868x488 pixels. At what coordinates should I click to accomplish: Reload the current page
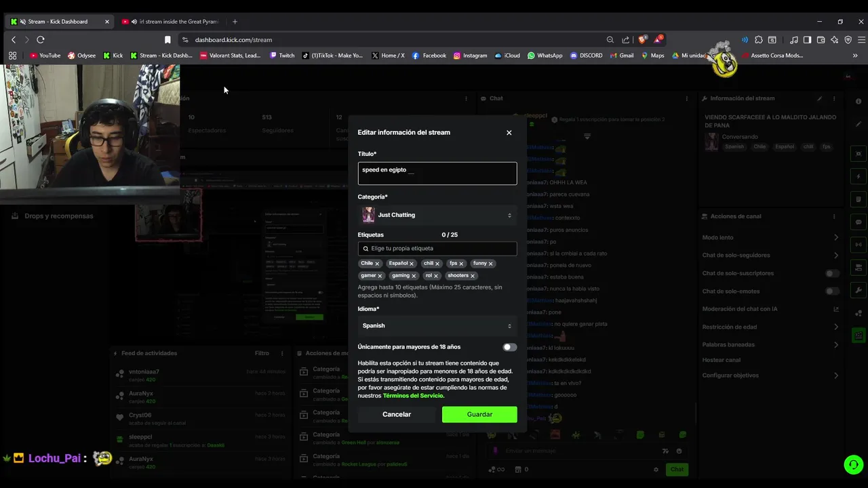point(41,40)
